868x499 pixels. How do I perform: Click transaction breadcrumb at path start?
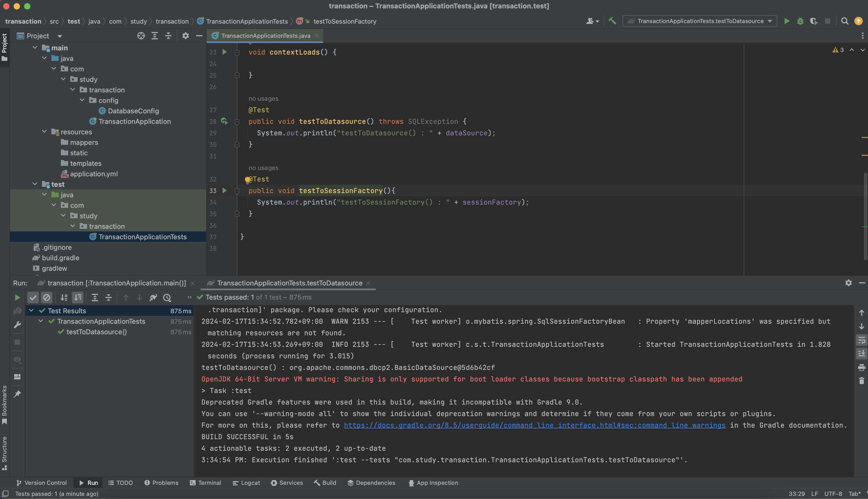23,21
